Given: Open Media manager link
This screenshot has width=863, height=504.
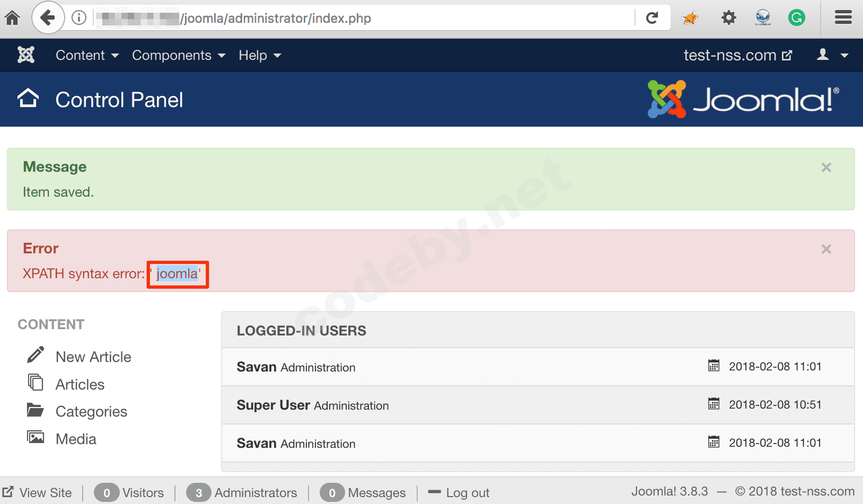Looking at the screenshot, I should click(x=76, y=439).
